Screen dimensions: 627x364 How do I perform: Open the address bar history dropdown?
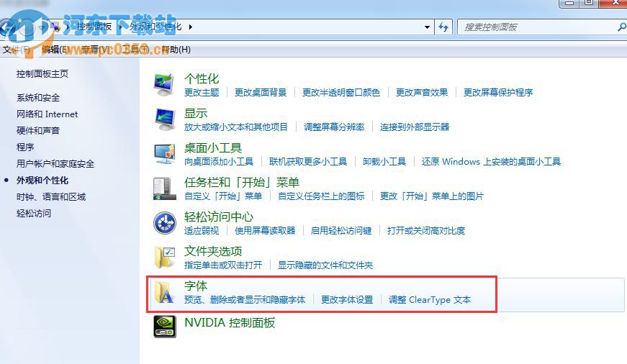point(427,27)
